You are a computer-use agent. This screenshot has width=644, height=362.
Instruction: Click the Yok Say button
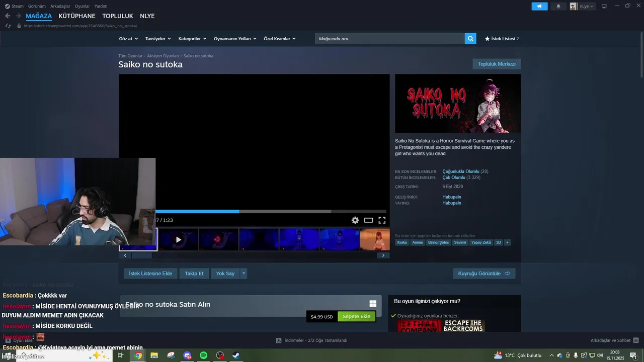pyautogui.click(x=225, y=274)
